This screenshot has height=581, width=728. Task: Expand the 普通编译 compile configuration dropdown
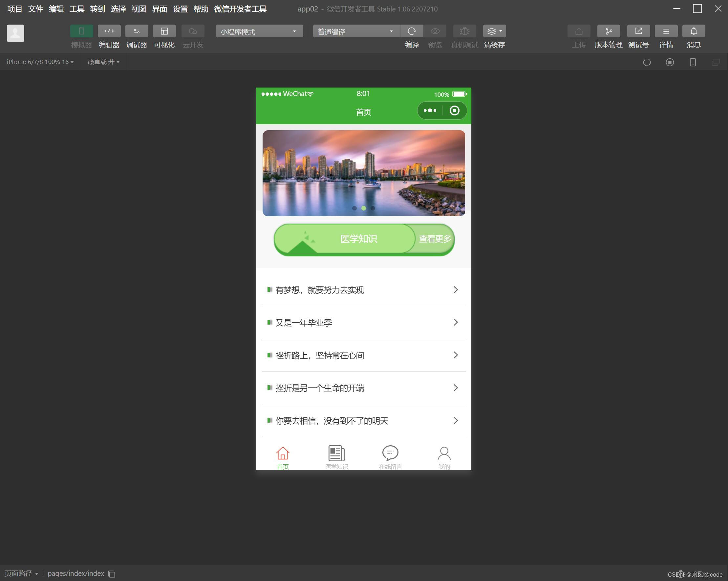pos(354,31)
